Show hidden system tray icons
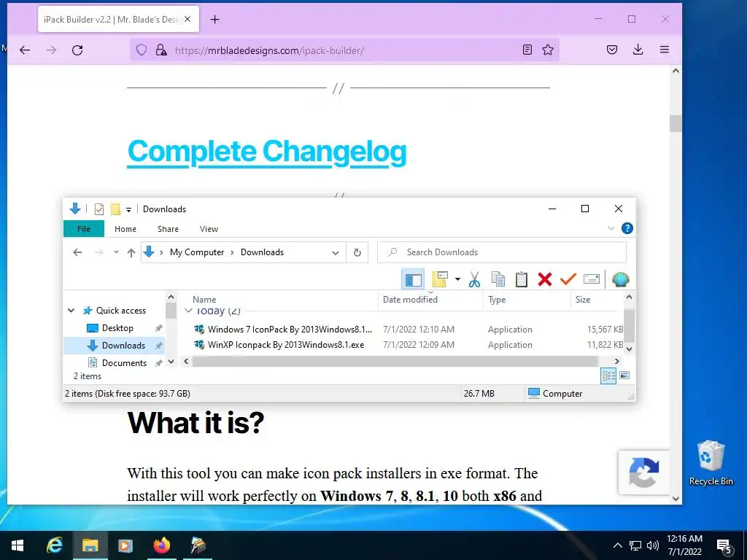 tap(617, 545)
